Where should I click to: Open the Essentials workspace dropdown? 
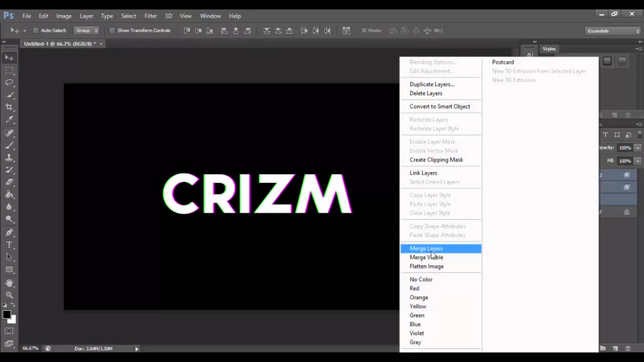(614, 31)
